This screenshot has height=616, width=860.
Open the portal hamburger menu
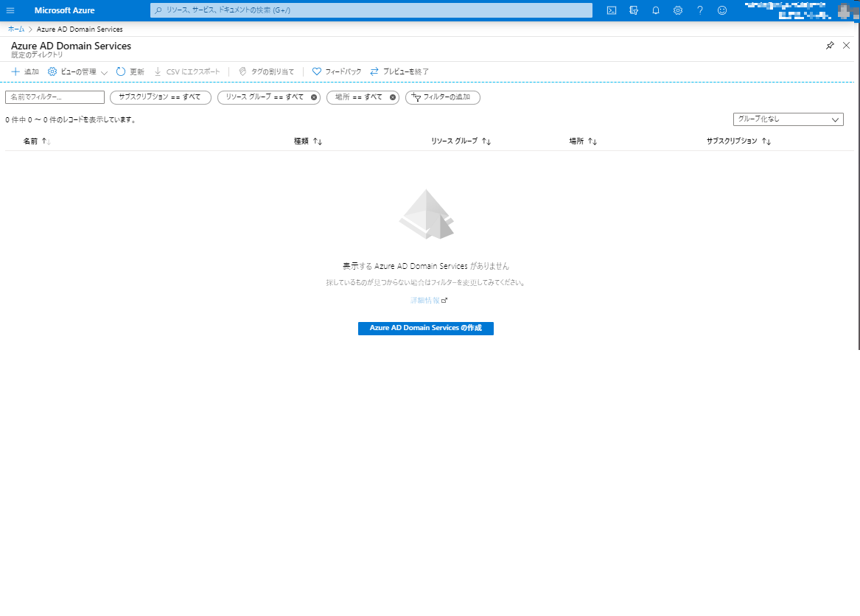click(10, 10)
